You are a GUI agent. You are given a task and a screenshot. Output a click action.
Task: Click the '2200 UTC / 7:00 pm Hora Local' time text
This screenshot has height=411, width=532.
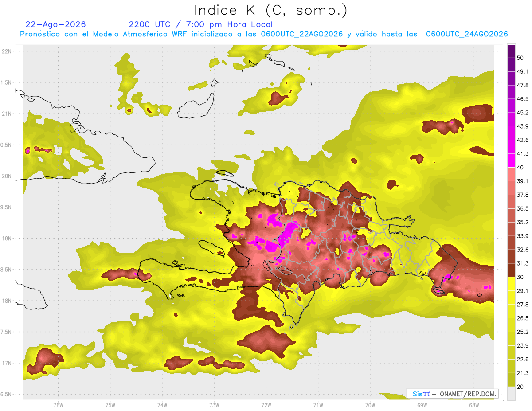[x=201, y=24]
